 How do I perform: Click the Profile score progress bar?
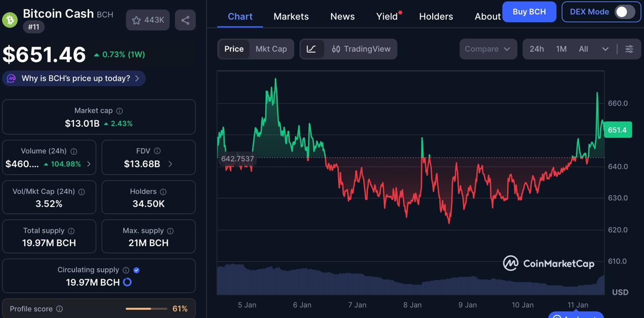coord(146,309)
